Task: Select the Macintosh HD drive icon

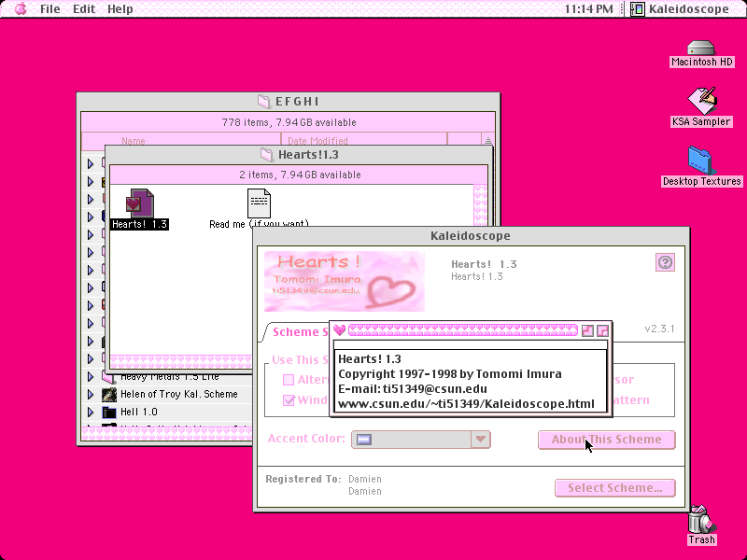Action: (x=701, y=49)
